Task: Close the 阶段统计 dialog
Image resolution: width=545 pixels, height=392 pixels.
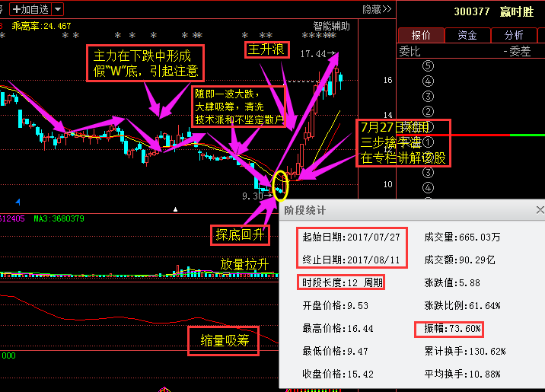Action: (540, 209)
